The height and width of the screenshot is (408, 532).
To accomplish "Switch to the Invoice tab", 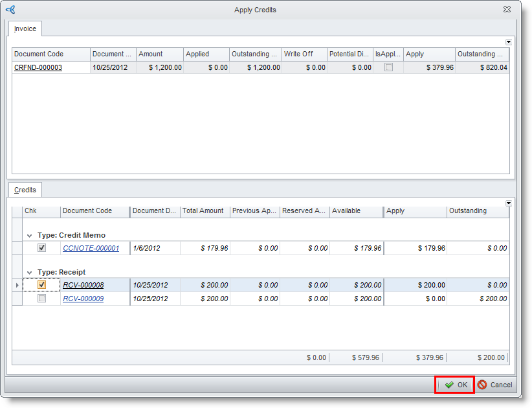I will (x=25, y=29).
